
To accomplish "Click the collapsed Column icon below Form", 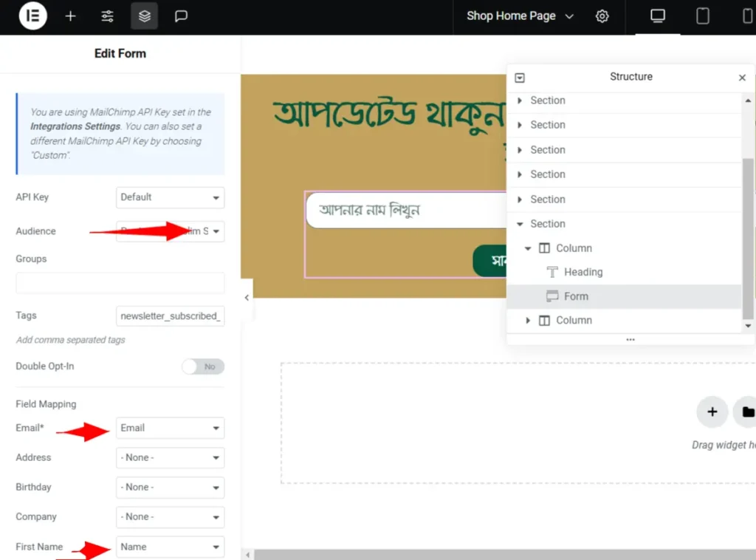I will pyautogui.click(x=544, y=321).
